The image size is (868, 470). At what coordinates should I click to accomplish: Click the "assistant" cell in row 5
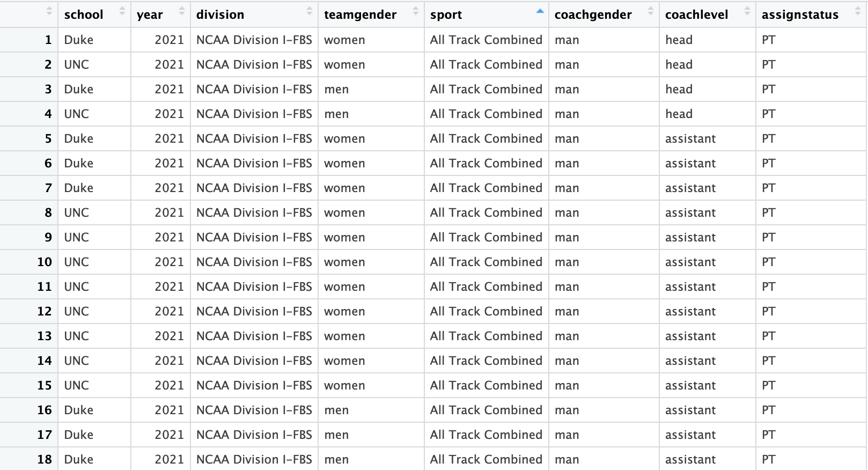click(x=690, y=139)
